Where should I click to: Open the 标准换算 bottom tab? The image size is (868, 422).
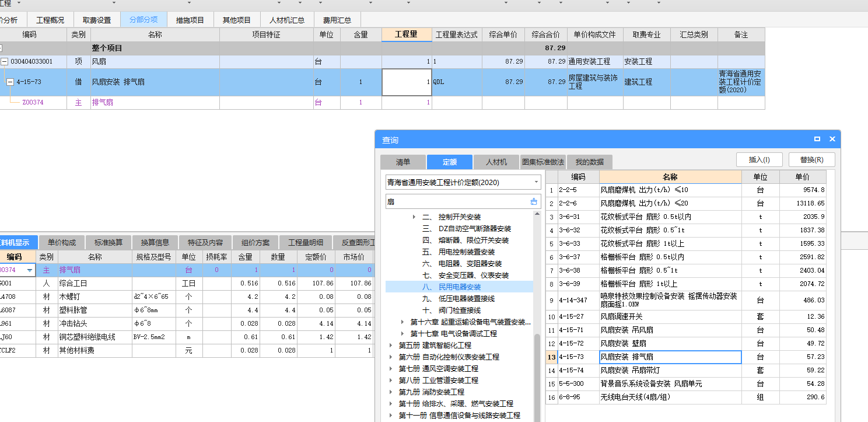pos(109,243)
